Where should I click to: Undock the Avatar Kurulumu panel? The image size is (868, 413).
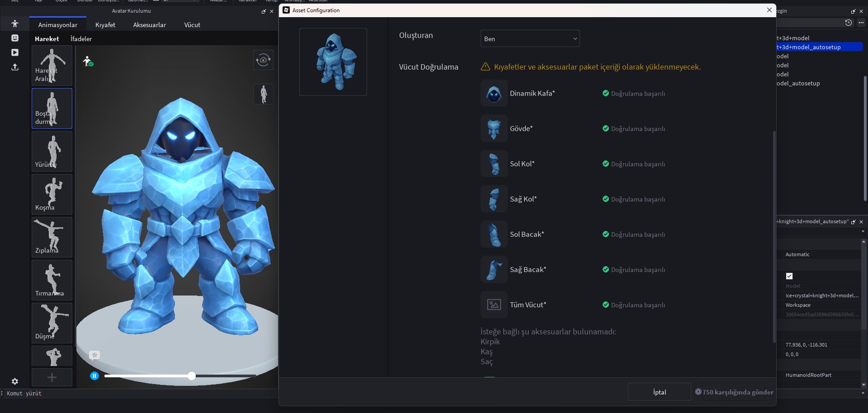click(x=264, y=11)
